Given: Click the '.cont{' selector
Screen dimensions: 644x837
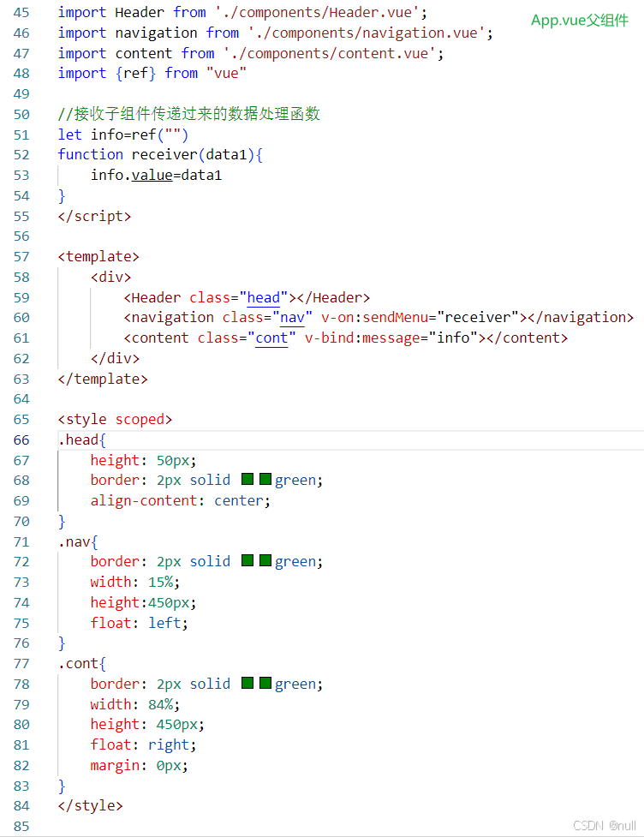Looking at the screenshot, I should [82, 663].
